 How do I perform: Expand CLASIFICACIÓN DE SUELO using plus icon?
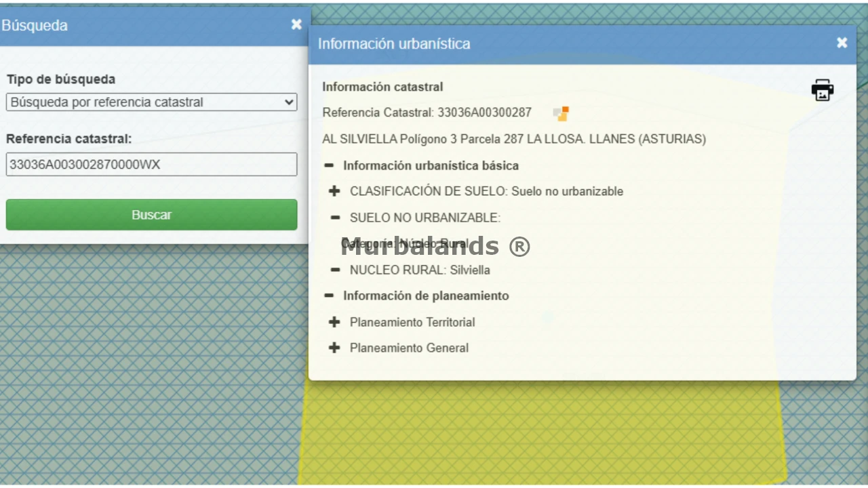(x=334, y=191)
